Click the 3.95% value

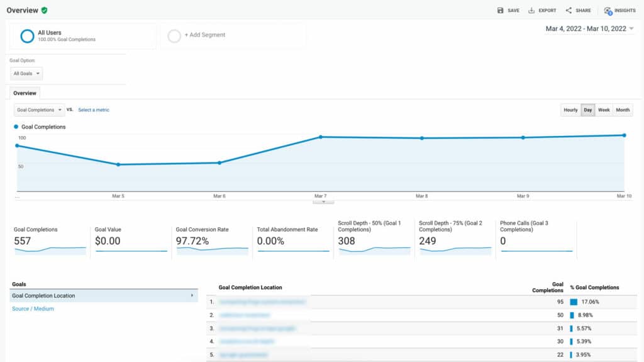click(x=583, y=354)
